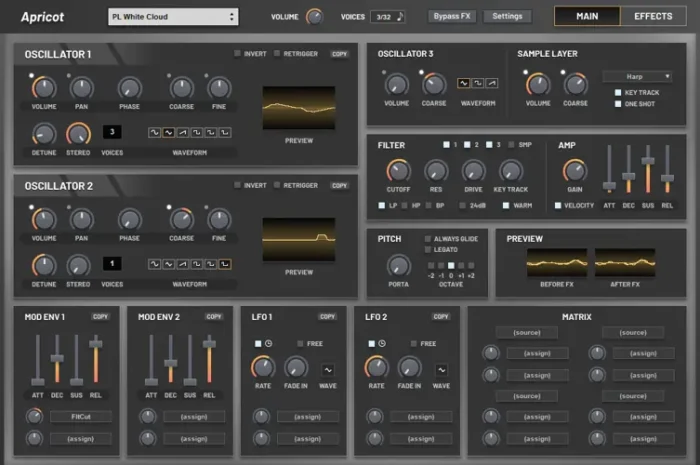Open the PL White Cloud preset dropdown

click(173, 17)
